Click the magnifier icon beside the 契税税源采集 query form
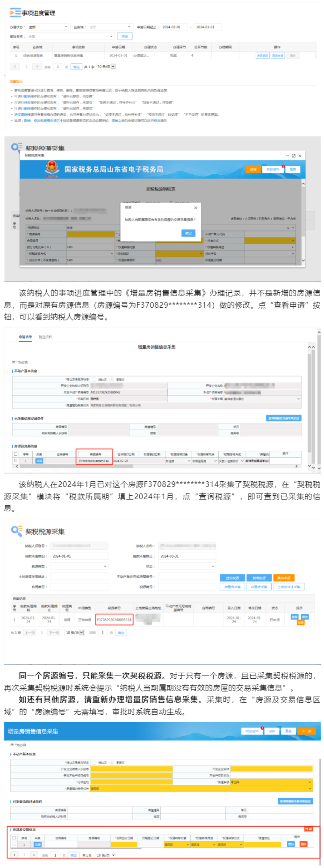The width and height of the screenshot is (324, 868). pos(16,531)
